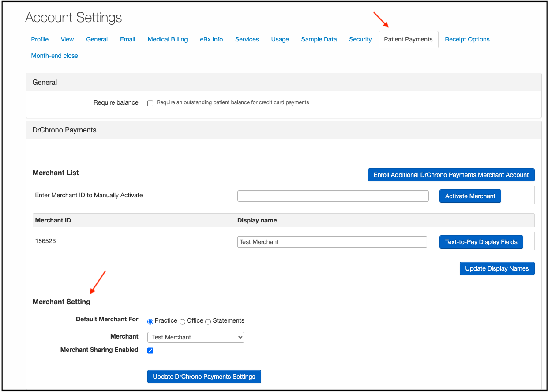Click the Merchant Setting heading
548x392 pixels.
[x=61, y=302]
